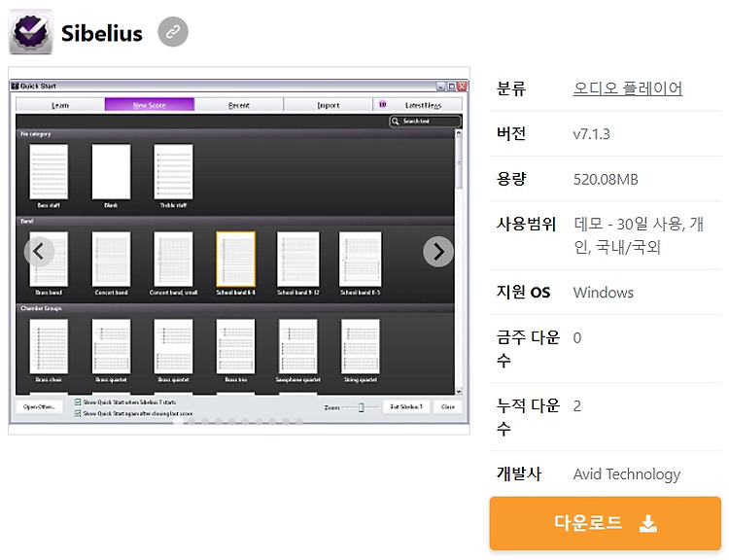Viewport: 729px width, 560px height.
Task: Select the String quartet template thumbnail
Action: coord(361,346)
